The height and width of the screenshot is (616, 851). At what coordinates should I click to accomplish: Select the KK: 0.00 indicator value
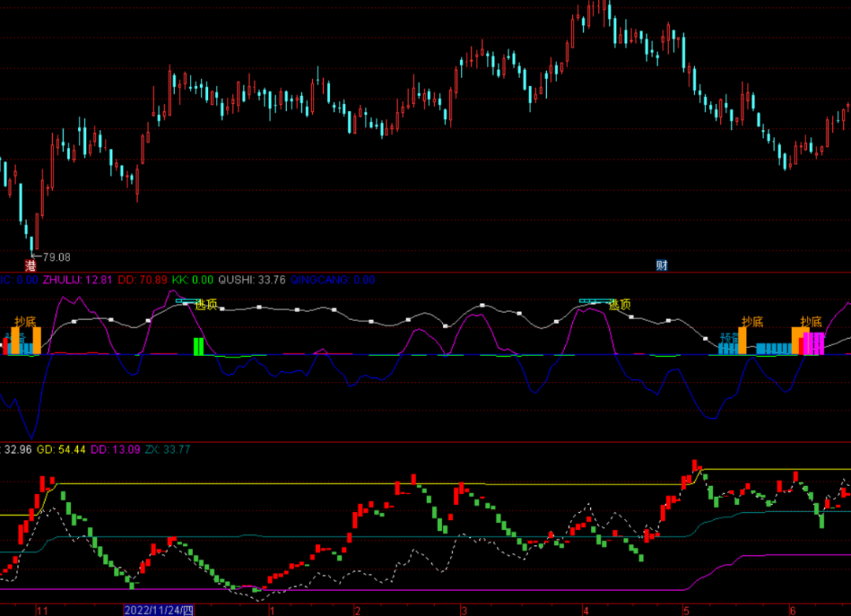[x=193, y=280]
